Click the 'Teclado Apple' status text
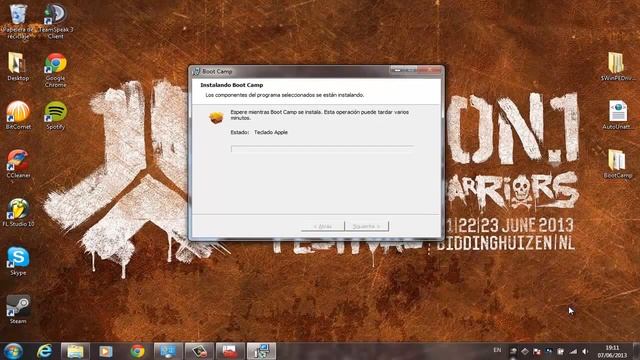The image size is (640, 360). (x=271, y=132)
